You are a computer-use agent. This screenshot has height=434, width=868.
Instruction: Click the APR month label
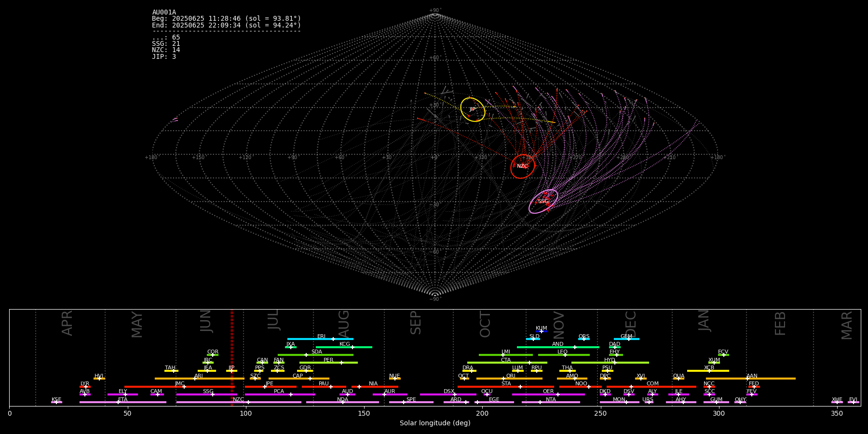[67, 323]
